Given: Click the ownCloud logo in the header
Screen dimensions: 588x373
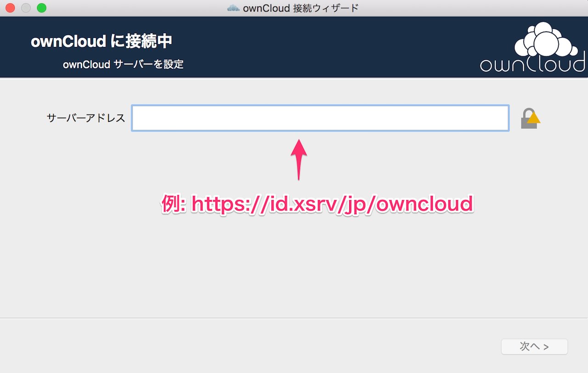Looking at the screenshot, I should pyautogui.click(x=533, y=47).
